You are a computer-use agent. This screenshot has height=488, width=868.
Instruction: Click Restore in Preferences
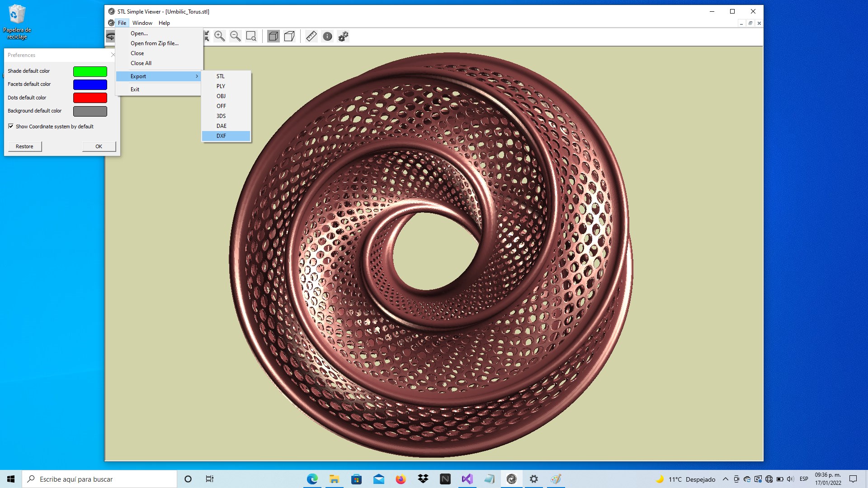25,146
